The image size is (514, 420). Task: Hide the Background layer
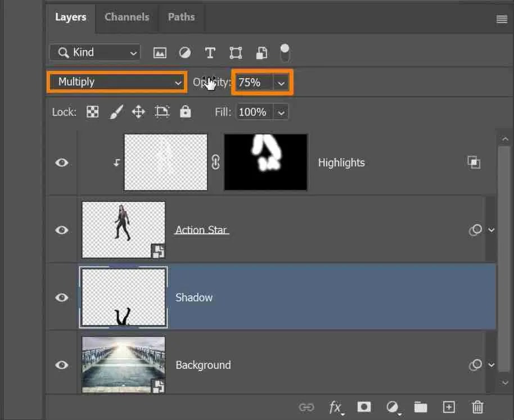tap(61, 365)
